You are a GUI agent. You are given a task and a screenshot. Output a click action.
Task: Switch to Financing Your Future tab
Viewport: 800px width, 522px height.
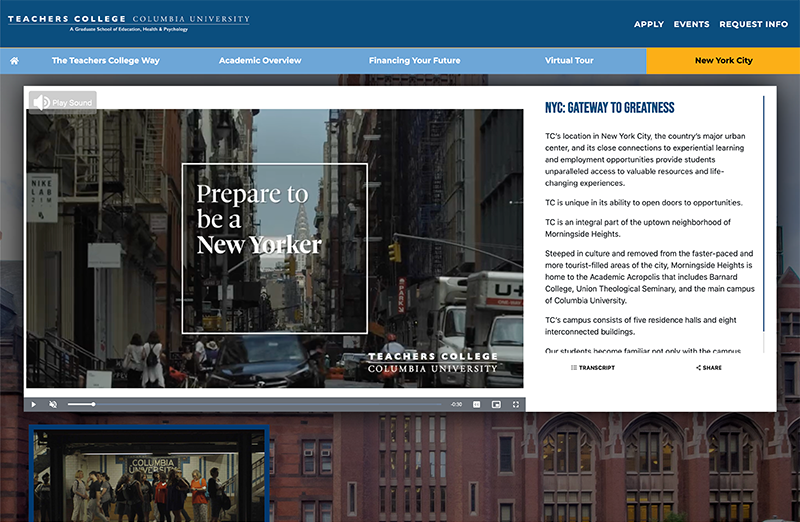pos(414,61)
